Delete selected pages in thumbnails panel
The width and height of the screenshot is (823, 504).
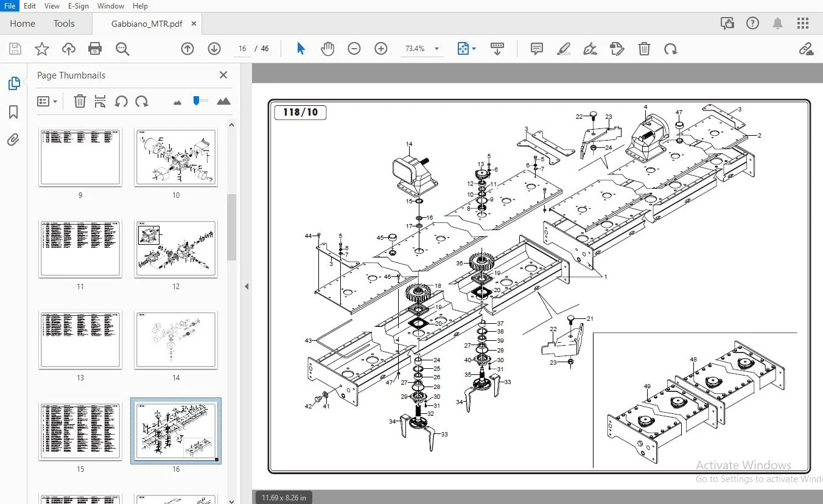(80, 102)
